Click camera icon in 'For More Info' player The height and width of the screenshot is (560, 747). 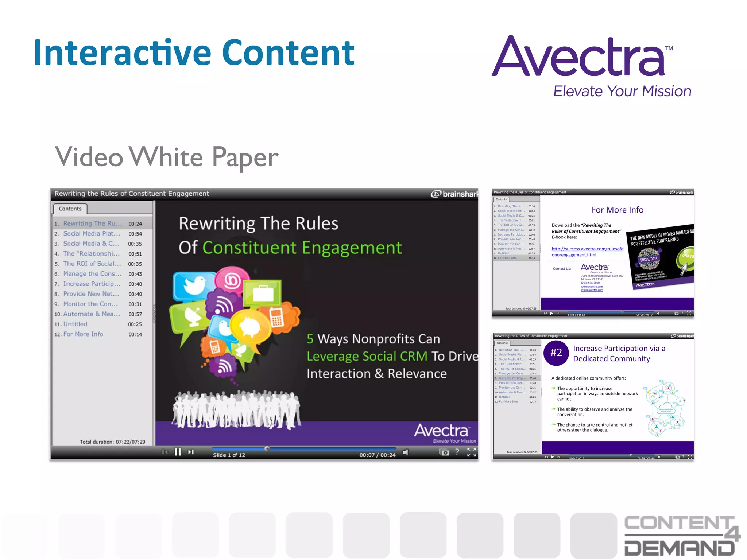[677, 314]
